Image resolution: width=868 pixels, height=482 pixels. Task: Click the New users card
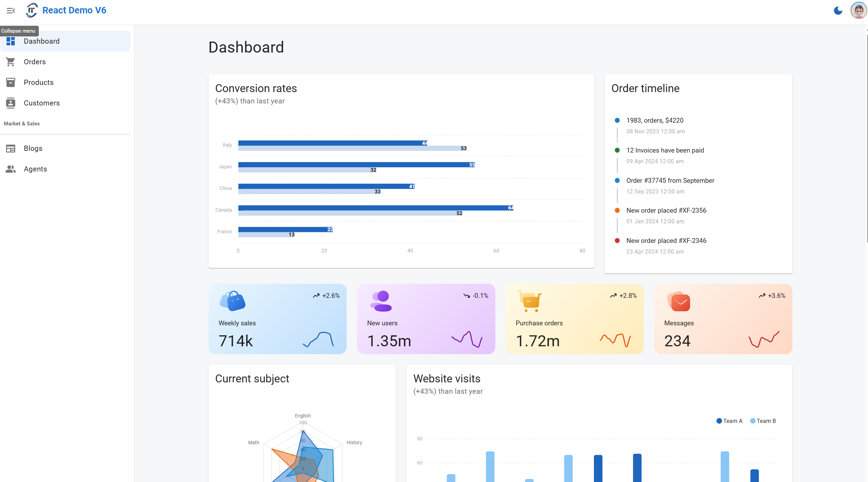click(x=426, y=319)
